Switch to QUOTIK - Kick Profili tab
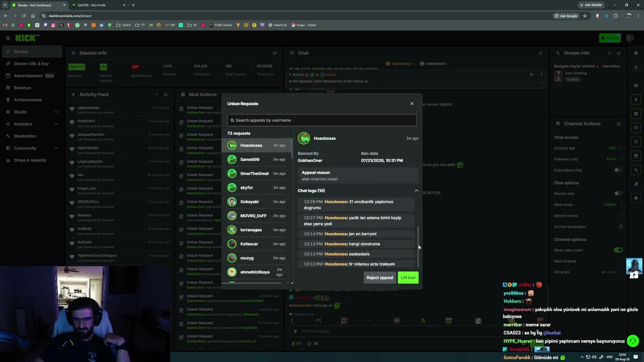Image resolution: width=644 pixels, height=362 pixels. [x=98, y=5]
